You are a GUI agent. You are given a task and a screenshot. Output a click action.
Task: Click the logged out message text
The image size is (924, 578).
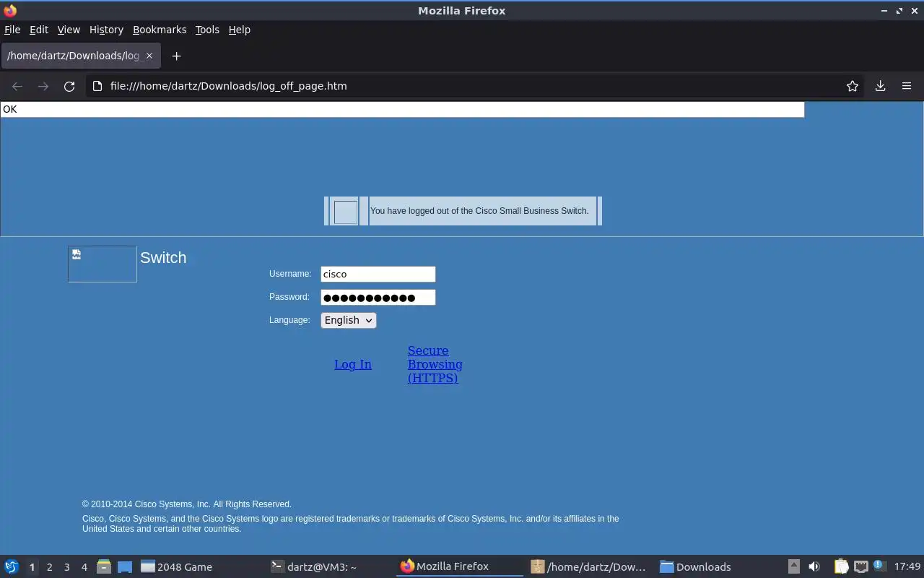pos(479,211)
